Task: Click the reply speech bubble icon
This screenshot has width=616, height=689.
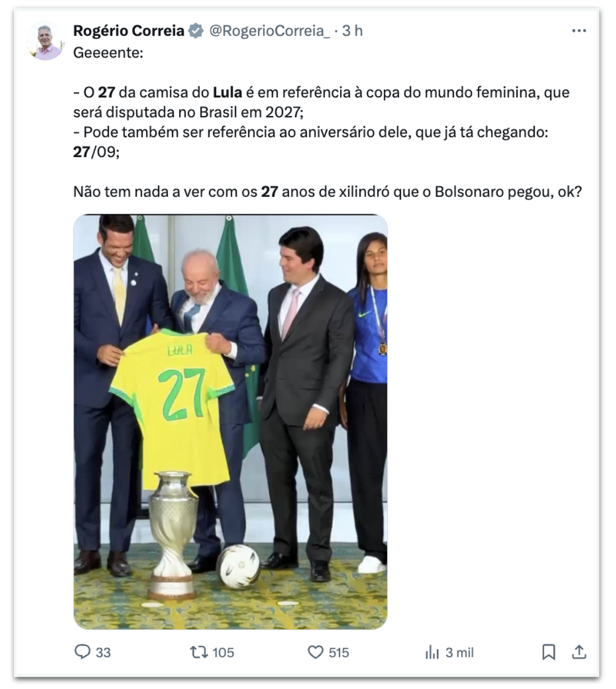Action: coord(82,652)
